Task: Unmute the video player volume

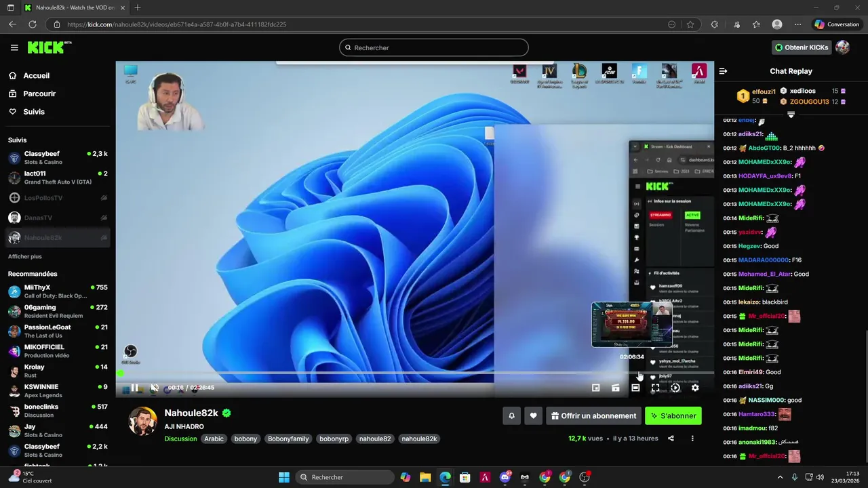Action: click(x=154, y=388)
